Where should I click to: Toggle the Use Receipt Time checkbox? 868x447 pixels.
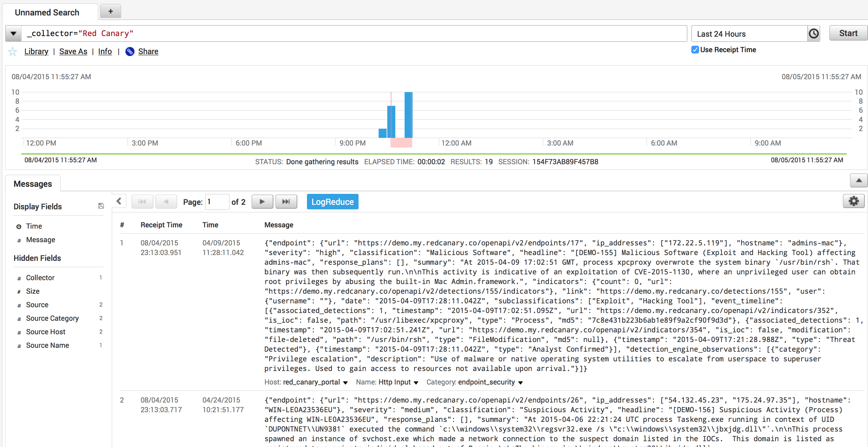click(x=695, y=50)
